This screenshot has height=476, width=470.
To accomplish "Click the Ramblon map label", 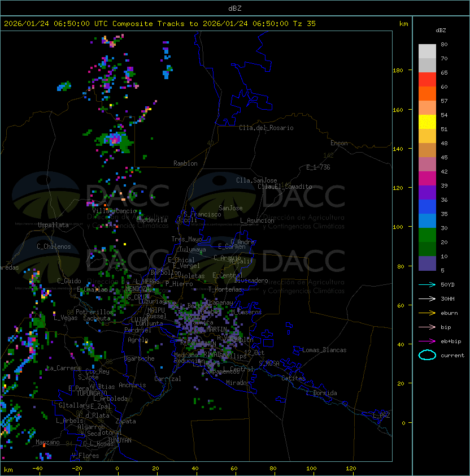I will click(185, 163).
